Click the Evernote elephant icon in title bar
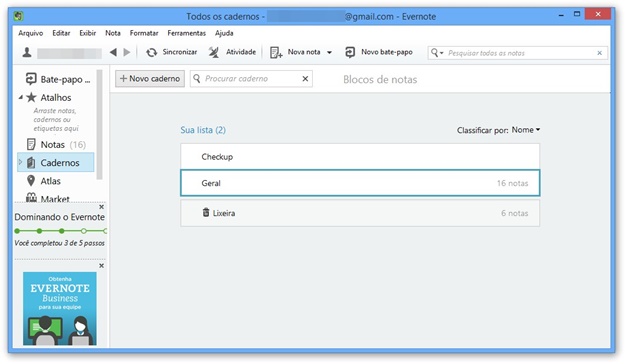The image size is (625, 364). pyautogui.click(x=18, y=16)
